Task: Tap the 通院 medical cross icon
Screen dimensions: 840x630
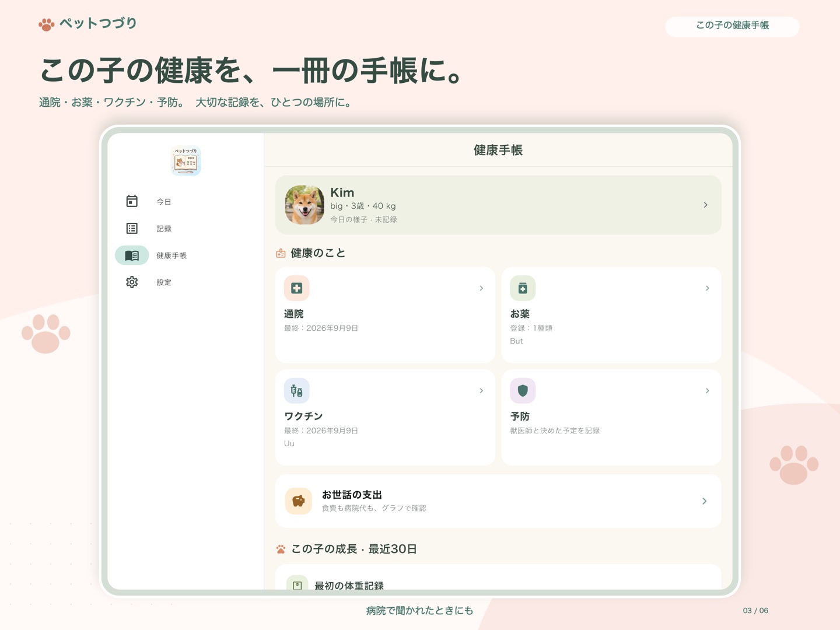Action: pyautogui.click(x=296, y=288)
